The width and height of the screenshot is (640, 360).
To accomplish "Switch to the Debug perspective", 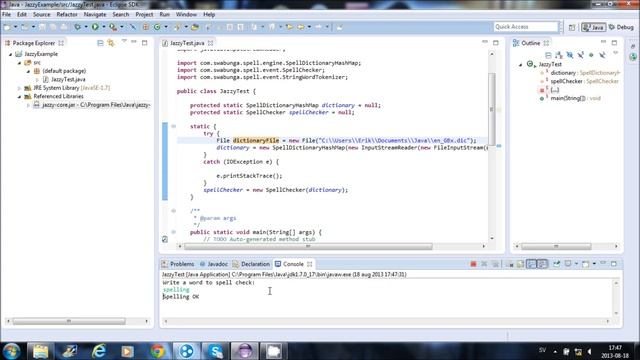I will 621,27.
